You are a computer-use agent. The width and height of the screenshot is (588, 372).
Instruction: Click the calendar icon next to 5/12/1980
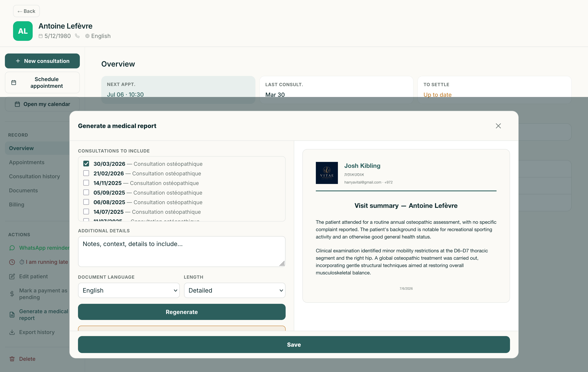pyautogui.click(x=41, y=36)
